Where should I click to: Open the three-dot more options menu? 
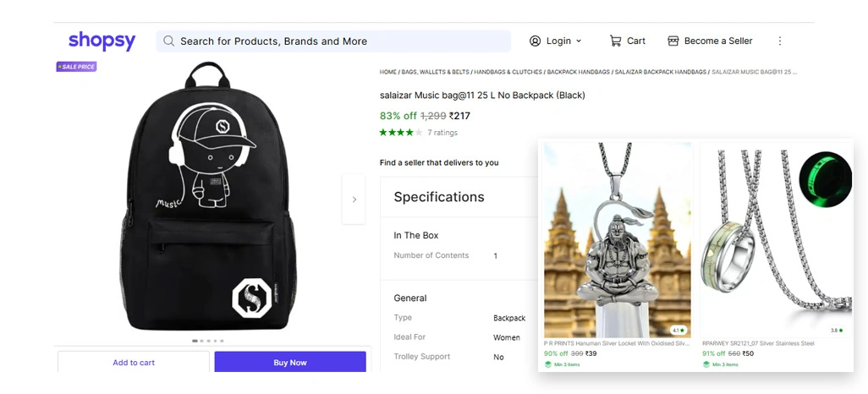click(780, 41)
